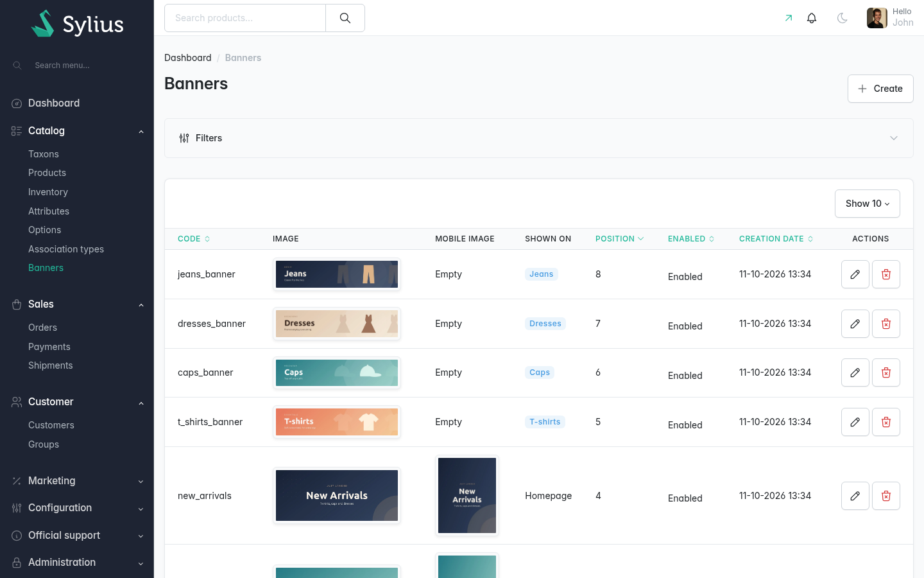Screen dimensions: 924x578
Task: Open the New Arrivals mobile thumbnail
Action: tap(467, 496)
